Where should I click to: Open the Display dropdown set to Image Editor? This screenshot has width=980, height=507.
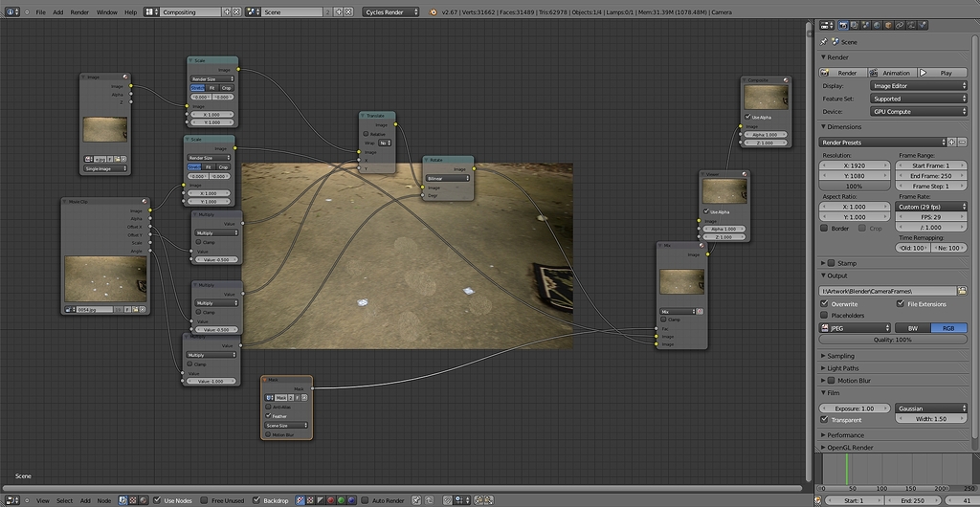[x=918, y=85]
